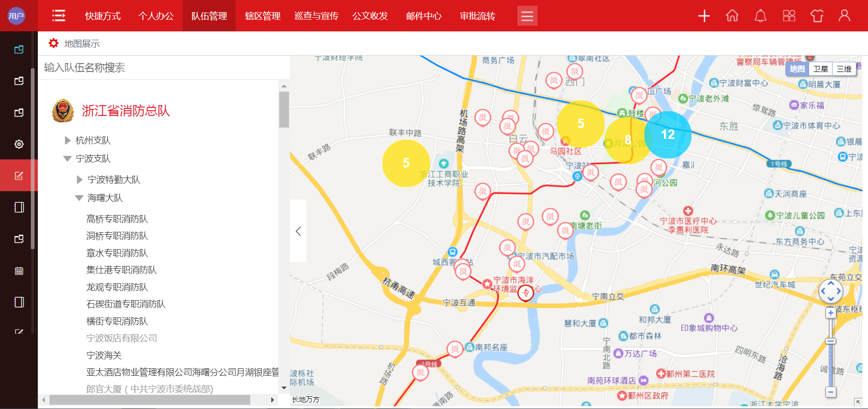Select 高桥专职消防队

[x=117, y=219]
